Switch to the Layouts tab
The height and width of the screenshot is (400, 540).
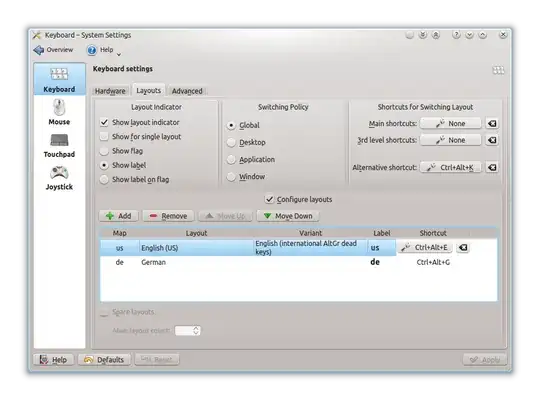[x=148, y=90]
